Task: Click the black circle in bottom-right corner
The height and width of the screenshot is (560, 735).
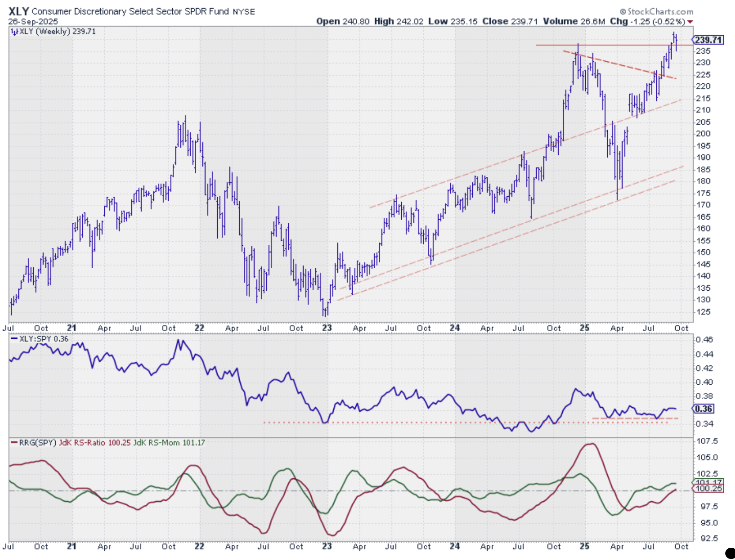Action: (730, 553)
